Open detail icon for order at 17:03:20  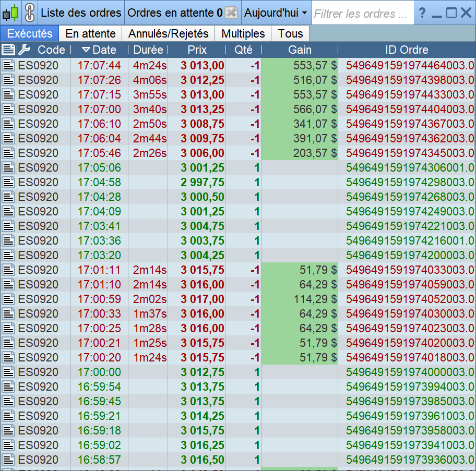coord(8,256)
